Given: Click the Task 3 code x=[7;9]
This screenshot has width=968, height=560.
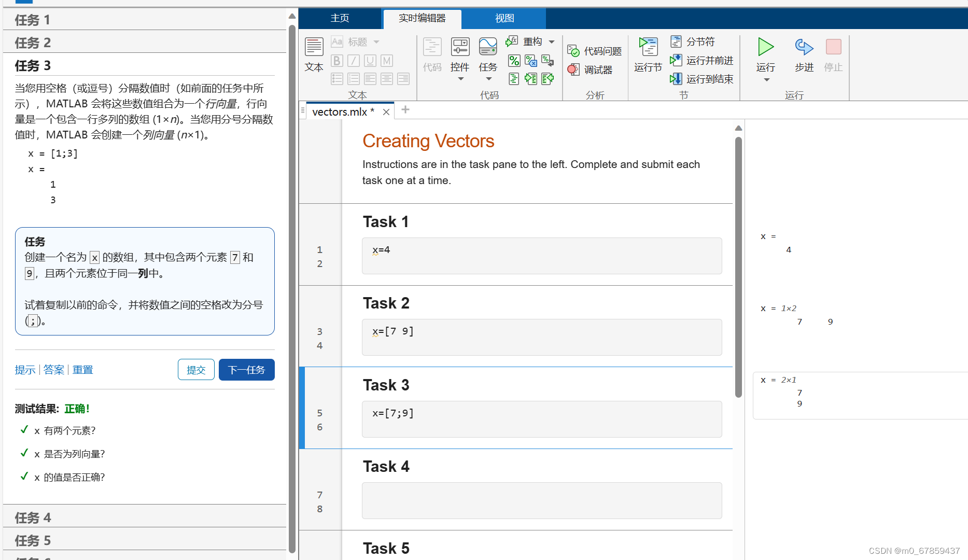Looking at the screenshot, I should (393, 413).
